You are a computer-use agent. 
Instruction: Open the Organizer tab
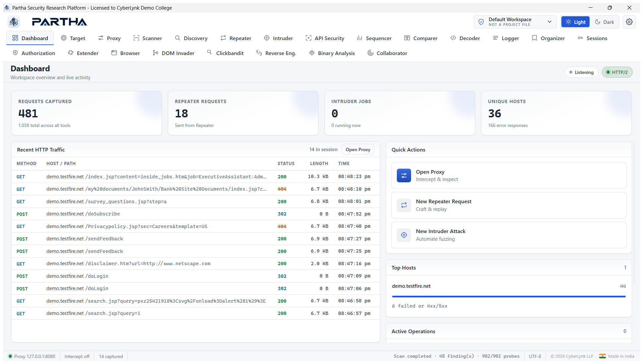548,38
